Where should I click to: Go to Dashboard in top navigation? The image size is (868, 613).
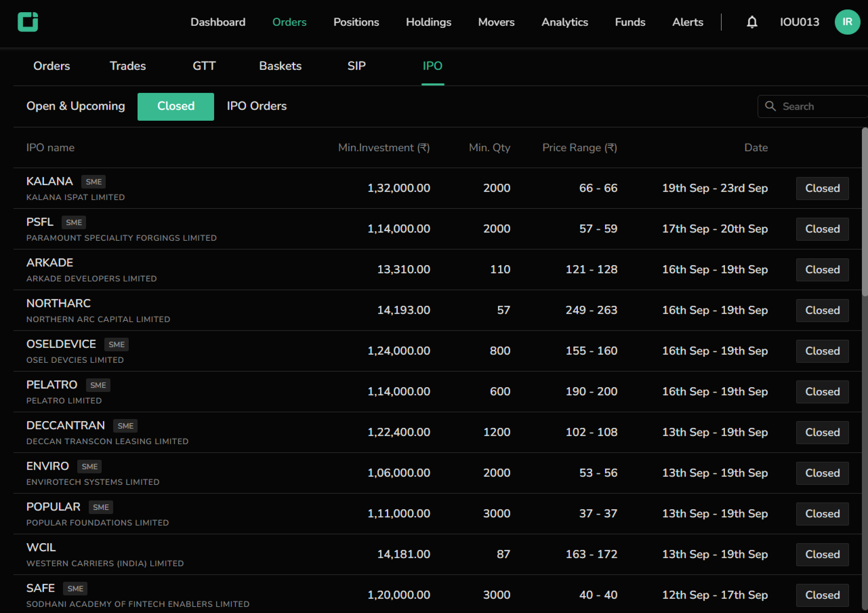coord(218,22)
